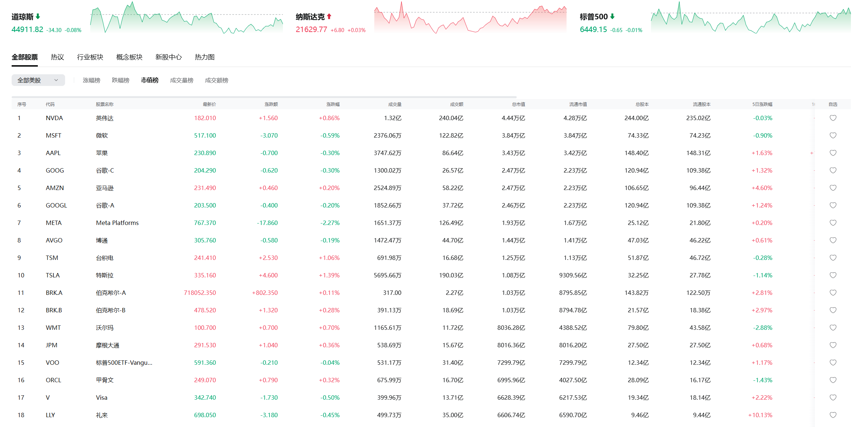Viewport: 868px width, 427px height.
Task: Switch to 行业板块 tab
Action: click(x=90, y=57)
